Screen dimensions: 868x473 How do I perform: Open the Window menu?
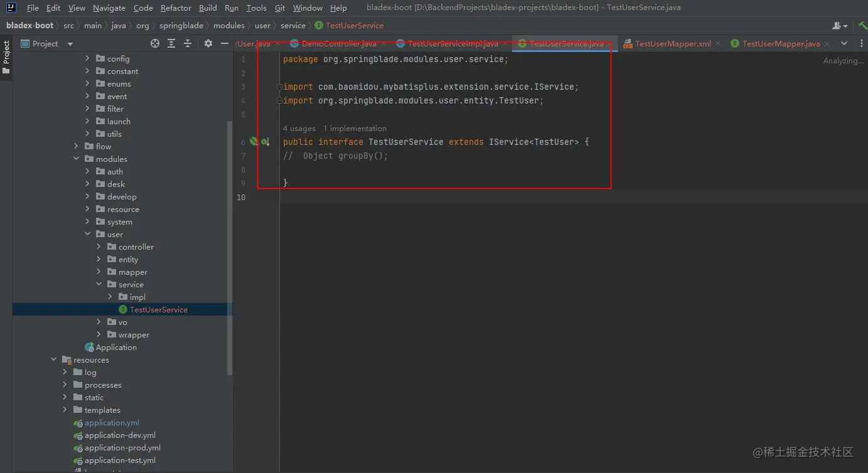(x=308, y=8)
